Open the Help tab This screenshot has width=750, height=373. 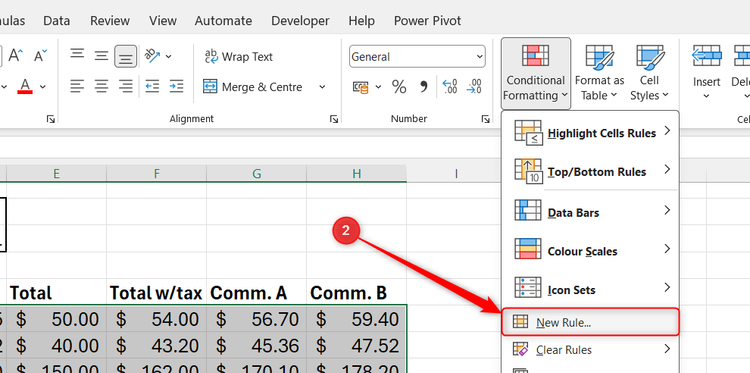click(362, 21)
